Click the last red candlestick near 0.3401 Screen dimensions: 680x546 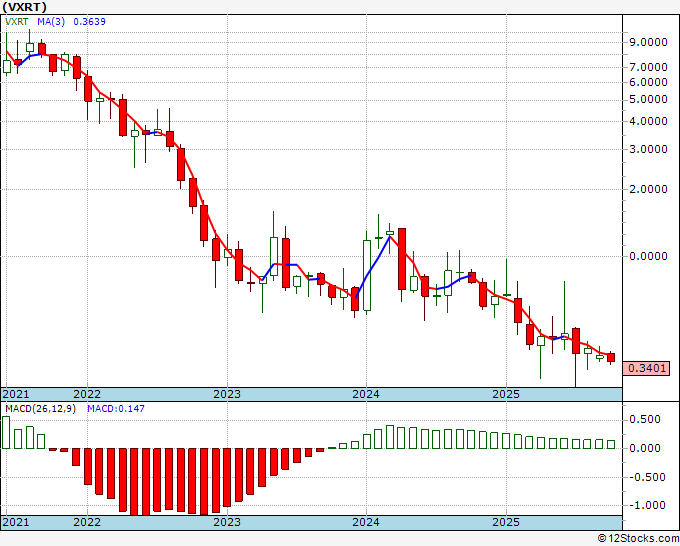tap(611, 357)
